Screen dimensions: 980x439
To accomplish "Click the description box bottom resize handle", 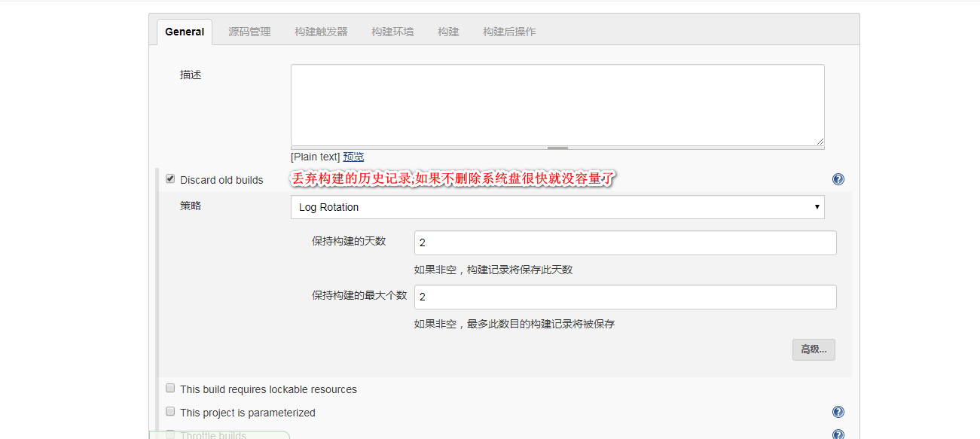I will click(x=557, y=148).
